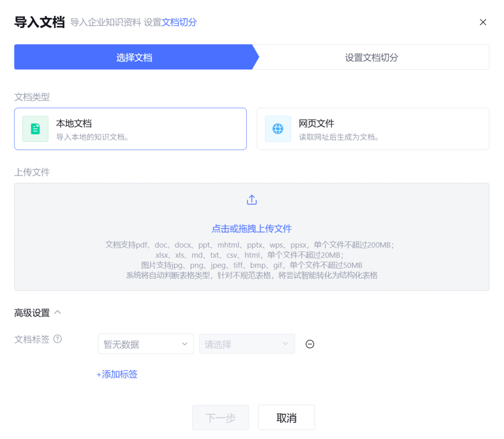Click the green document icon on 本地文档 card

tap(35, 129)
